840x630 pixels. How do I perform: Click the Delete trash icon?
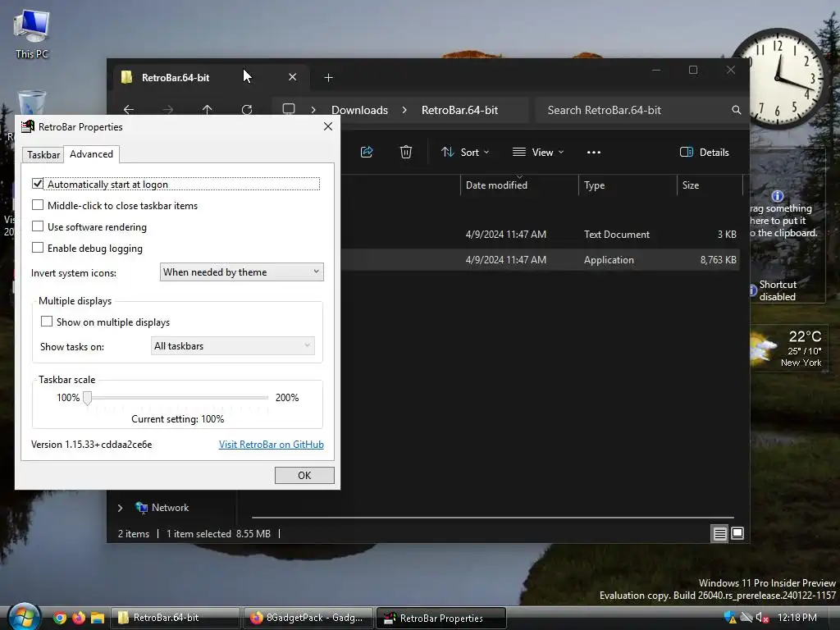click(x=406, y=152)
